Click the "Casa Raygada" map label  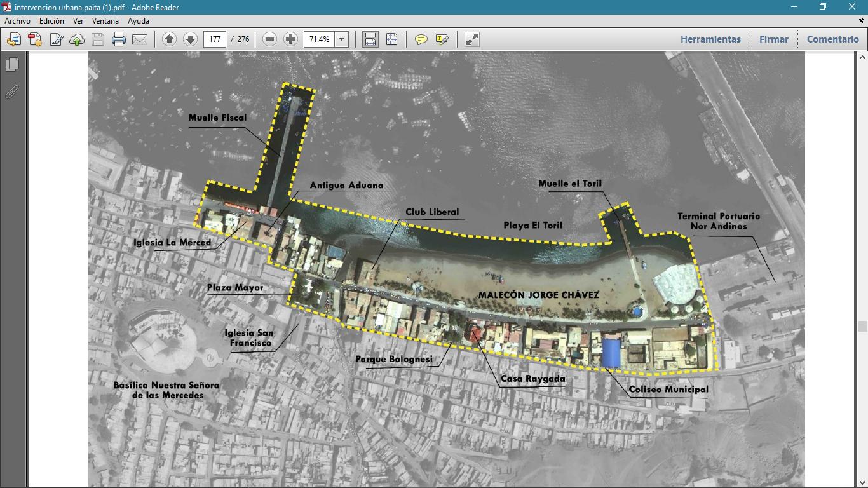click(x=533, y=379)
